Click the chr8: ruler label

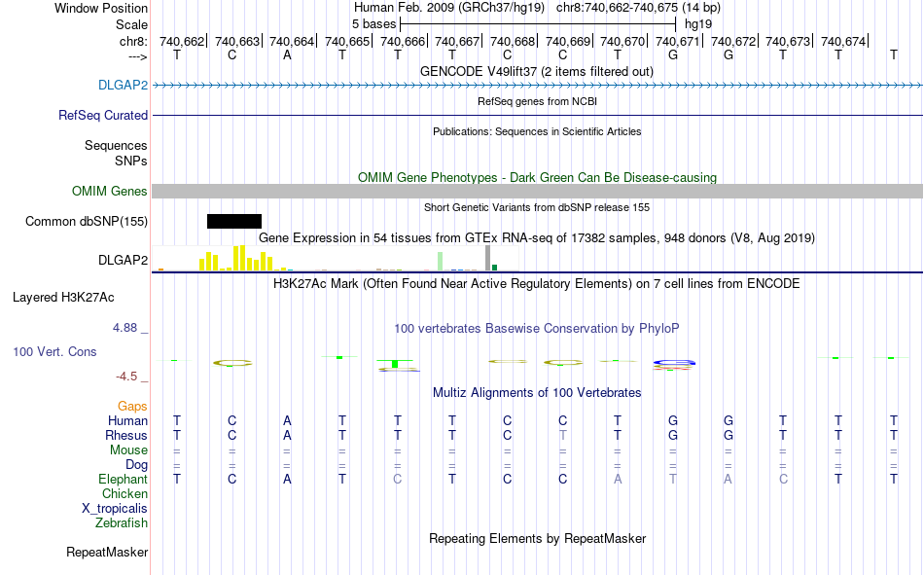click(x=133, y=41)
